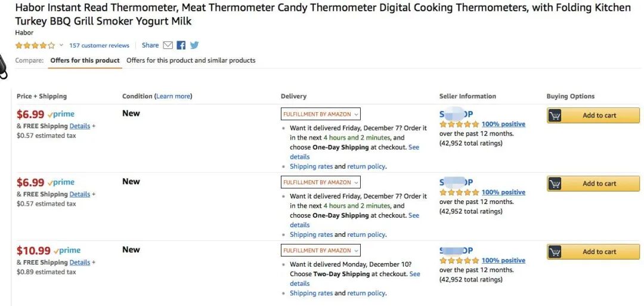Click "Learn more" next to Condition
The width and height of the screenshot is (644, 306).
click(x=174, y=96)
